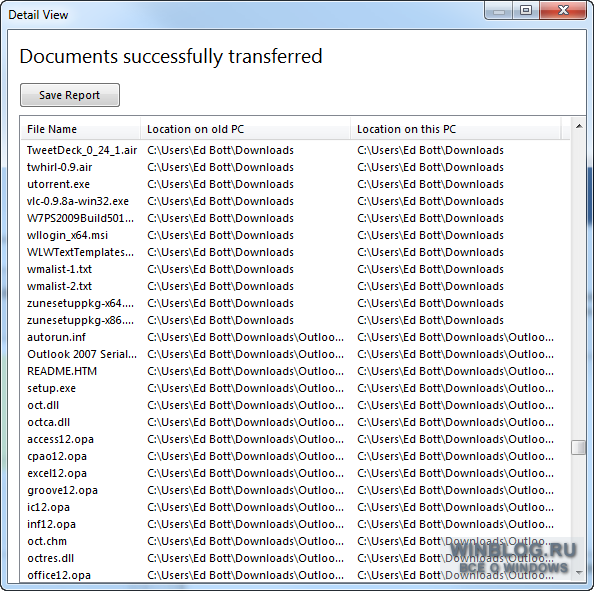
Task: Select the autorun.inf row
Action: tap(295, 337)
